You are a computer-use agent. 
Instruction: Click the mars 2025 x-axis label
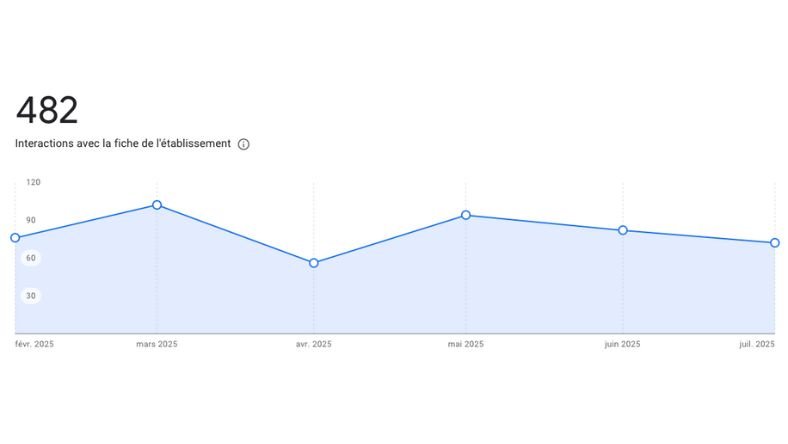(157, 345)
